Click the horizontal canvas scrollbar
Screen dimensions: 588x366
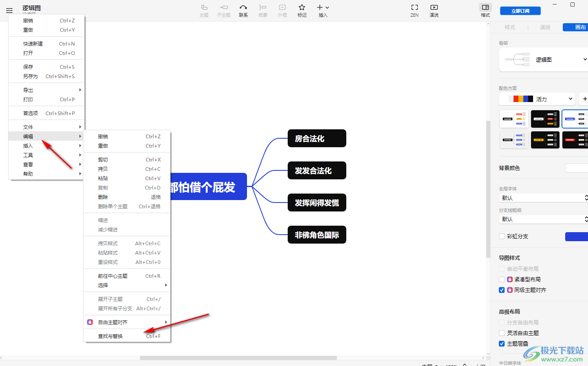pos(238,358)
